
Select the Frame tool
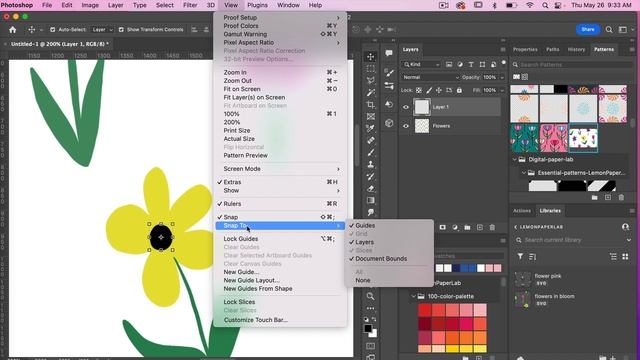(371, 116)
